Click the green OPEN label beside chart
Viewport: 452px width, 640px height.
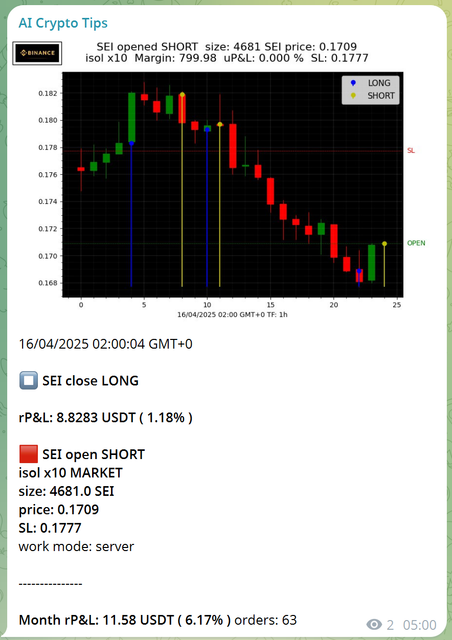(x=416, y=243)
